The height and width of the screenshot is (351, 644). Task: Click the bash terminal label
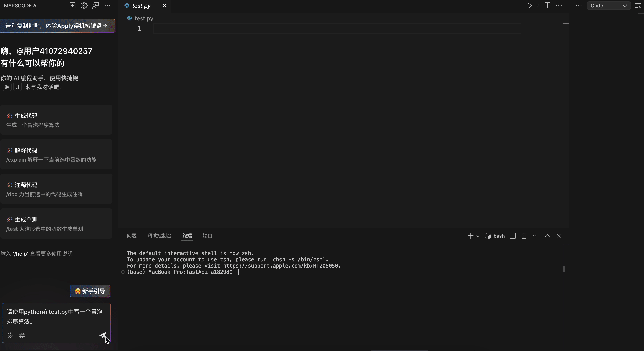point(495,236)
